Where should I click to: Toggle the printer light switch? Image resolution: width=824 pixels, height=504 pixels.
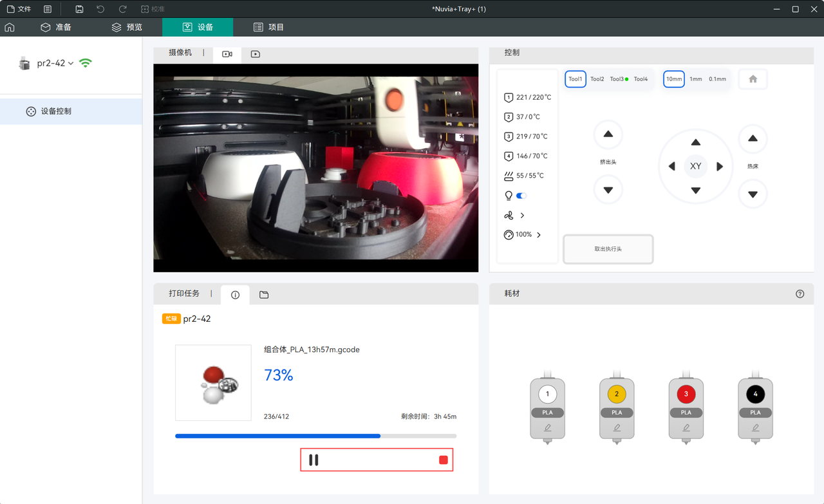pos(521,196)
